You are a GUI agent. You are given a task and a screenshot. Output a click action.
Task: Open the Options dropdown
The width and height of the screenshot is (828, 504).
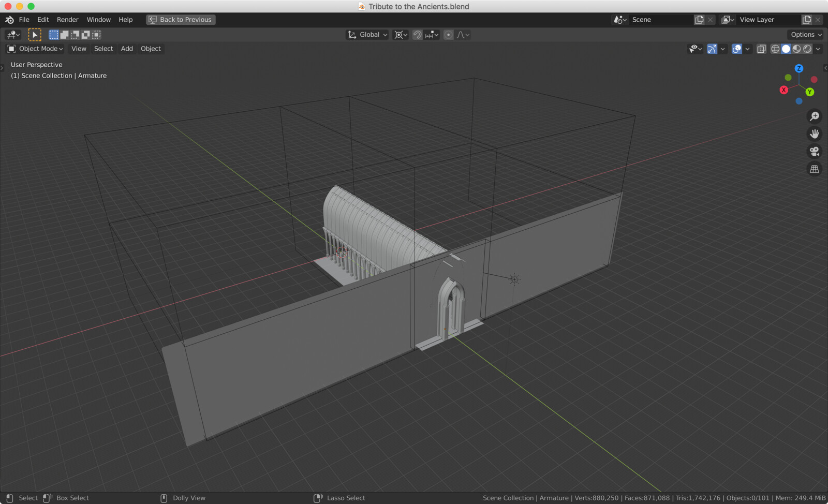[806, 35]
